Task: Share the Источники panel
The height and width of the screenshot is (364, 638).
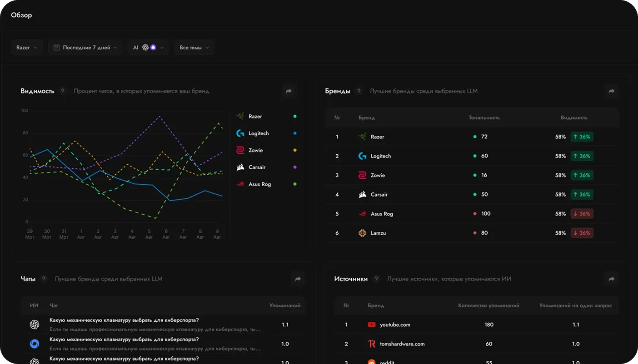Action: [612, 279]
